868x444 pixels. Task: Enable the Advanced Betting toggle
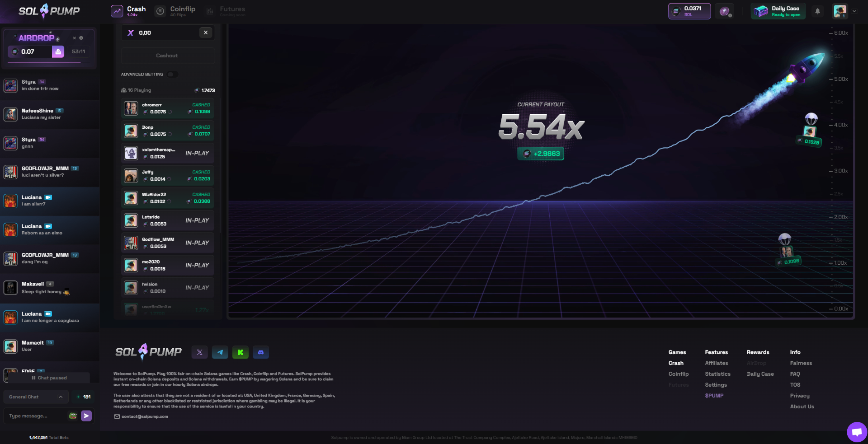[172, 75]
